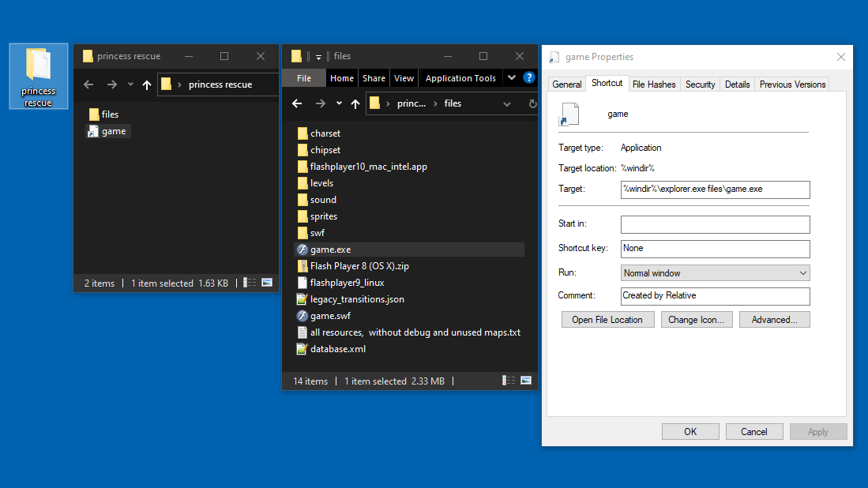Click the Advanced button
Viewport: 868px width, 488px height.
[x=773, y=320]
